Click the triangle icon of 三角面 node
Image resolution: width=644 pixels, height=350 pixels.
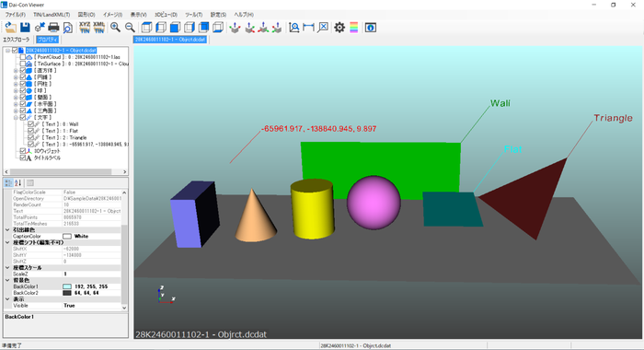click(x=29, y=111)
